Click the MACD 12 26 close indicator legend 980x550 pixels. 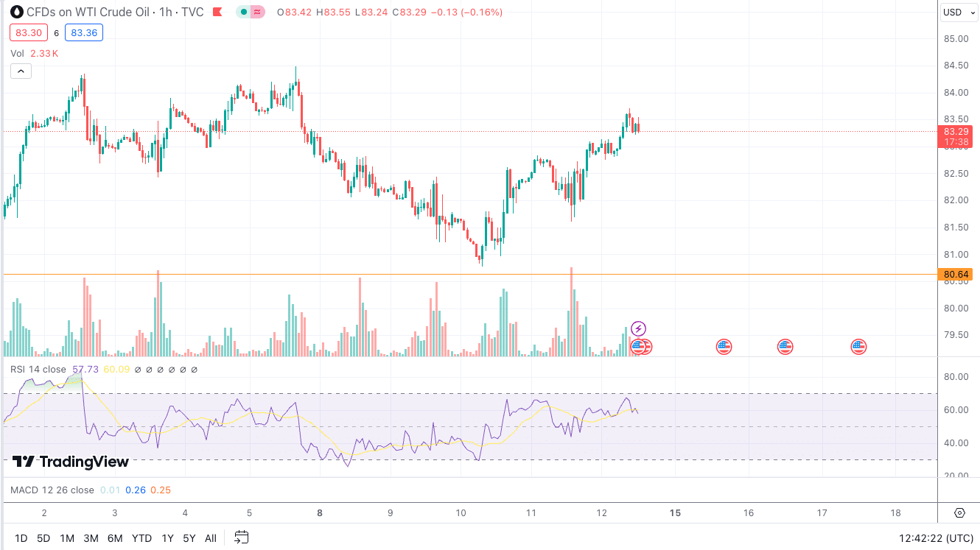coord(52,490)
